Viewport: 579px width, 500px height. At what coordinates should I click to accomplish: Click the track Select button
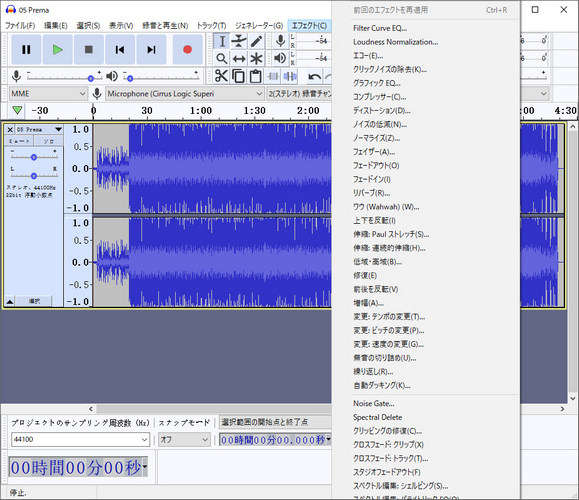tap(34, 301)
